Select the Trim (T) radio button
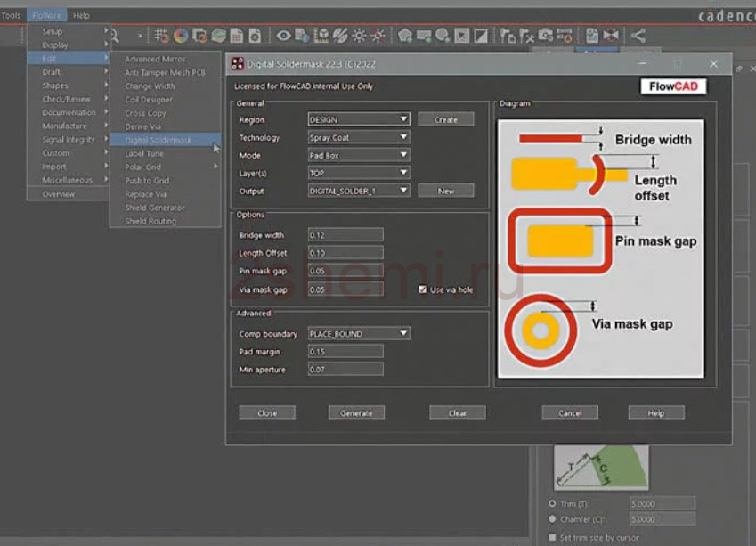Image resolution: width=756 pixels, height=546 pixels. [553, 503]
